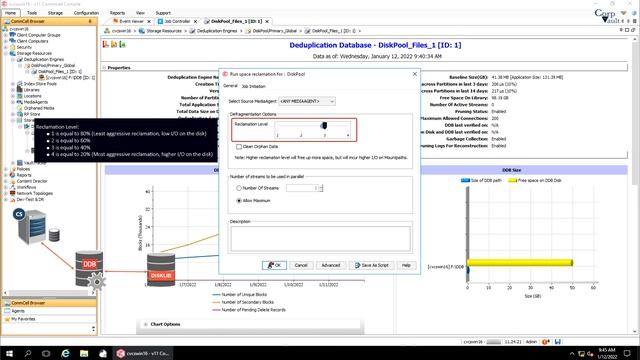Collapse the Properties section header
This screenshot has height=360, width=640.
(104, 68)
